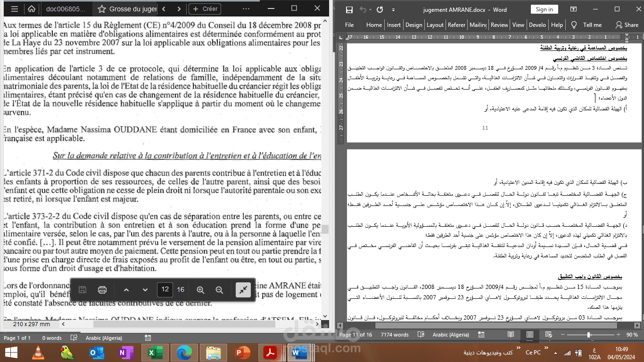The image size is (644, 362).
Task: Open proofing check icon in left status bar
Action: click(74, 338)
